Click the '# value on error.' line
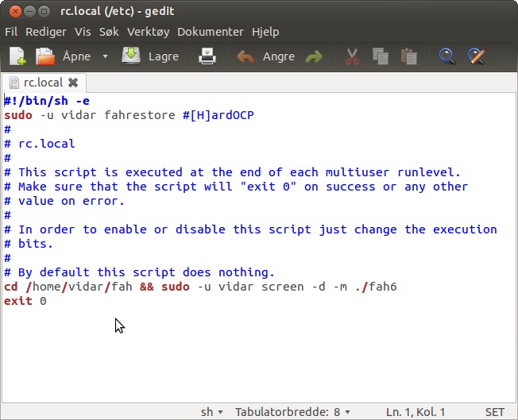The height and width of the screenshot is (420, 518). click(64, 201)
